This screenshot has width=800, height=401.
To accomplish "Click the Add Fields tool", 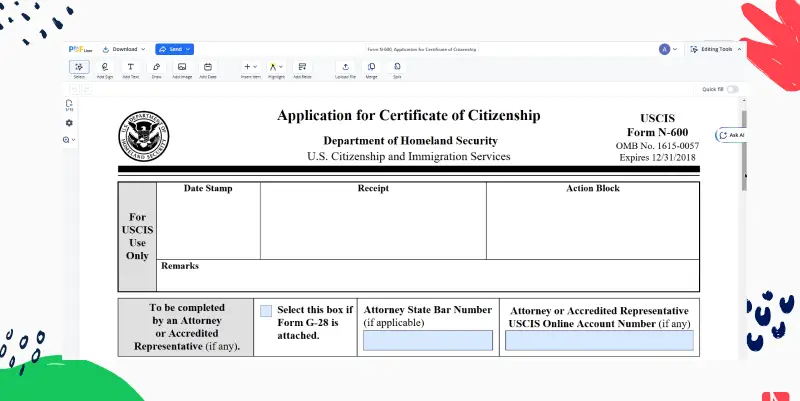I will point(302,69).
